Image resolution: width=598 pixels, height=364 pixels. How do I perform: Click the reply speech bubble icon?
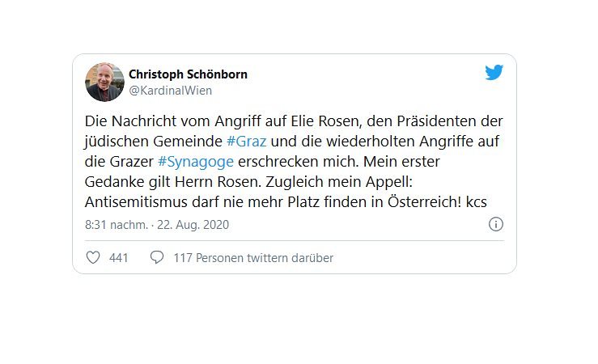(x=157, y=257)
